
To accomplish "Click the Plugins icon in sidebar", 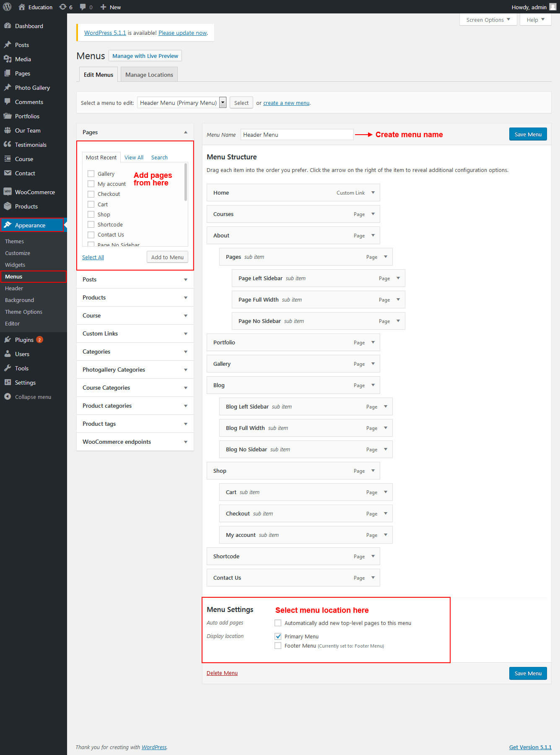I will pos(8,340).
